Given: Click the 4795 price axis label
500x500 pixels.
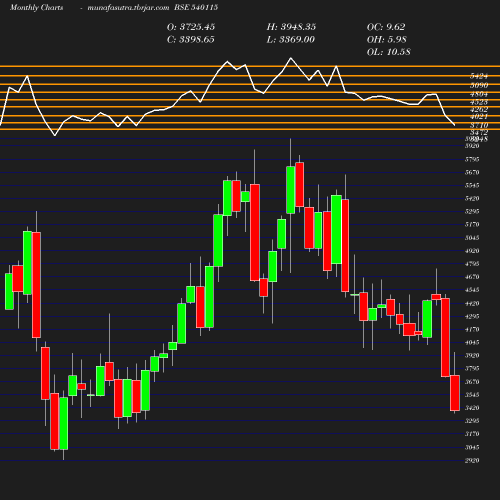Looking at the screenshot, I should (472, 264).
